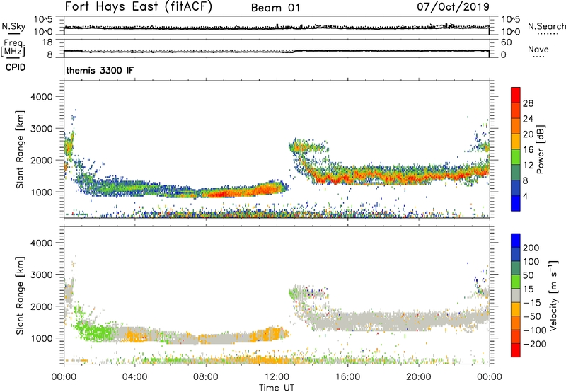Click the 'Nave' legend label
The width and height of the screenshot is (566, 392).
tap(538, 49)
